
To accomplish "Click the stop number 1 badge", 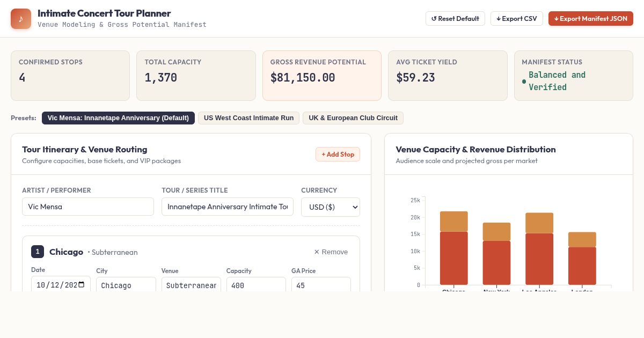I will (x=38, y=252).
